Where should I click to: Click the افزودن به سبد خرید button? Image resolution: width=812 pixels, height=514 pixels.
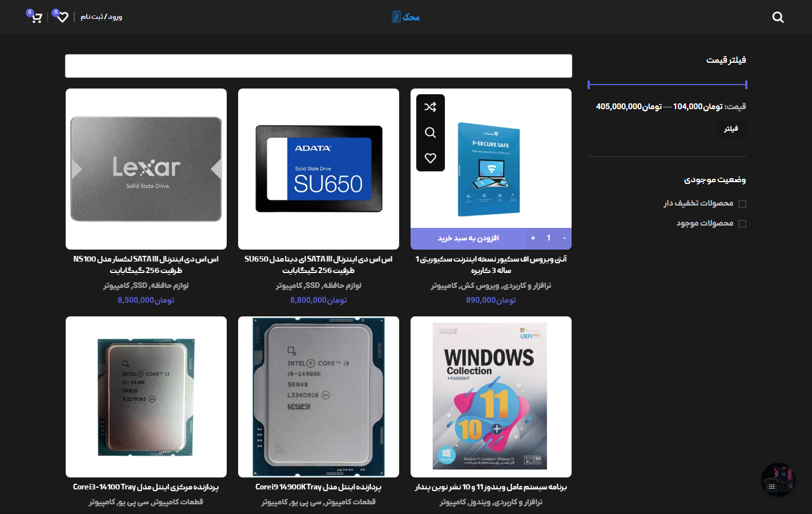468,238
